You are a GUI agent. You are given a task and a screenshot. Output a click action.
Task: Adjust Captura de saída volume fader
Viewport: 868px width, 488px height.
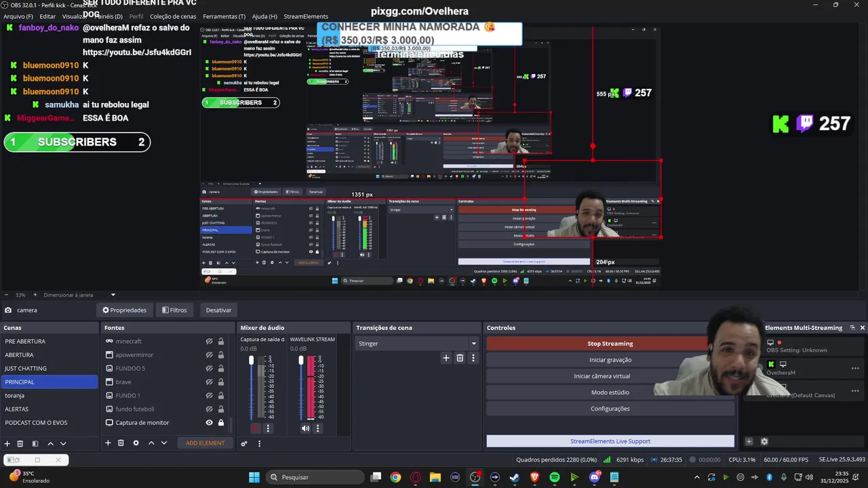251,360
